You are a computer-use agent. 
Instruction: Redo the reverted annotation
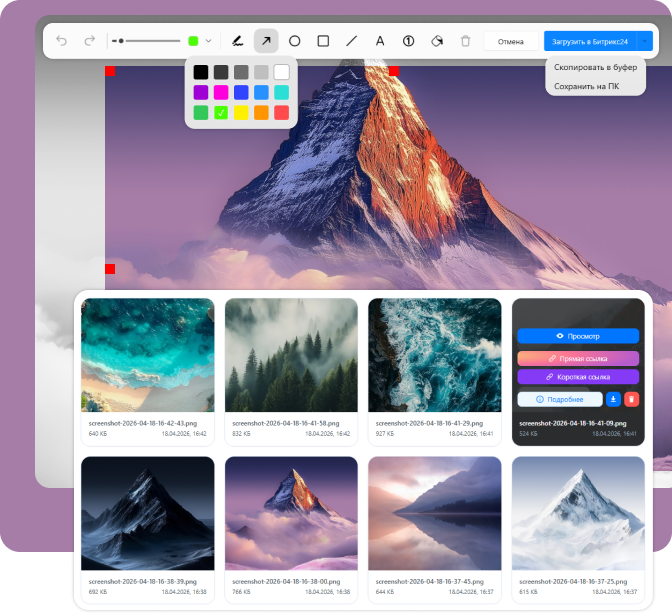point(90,41)
